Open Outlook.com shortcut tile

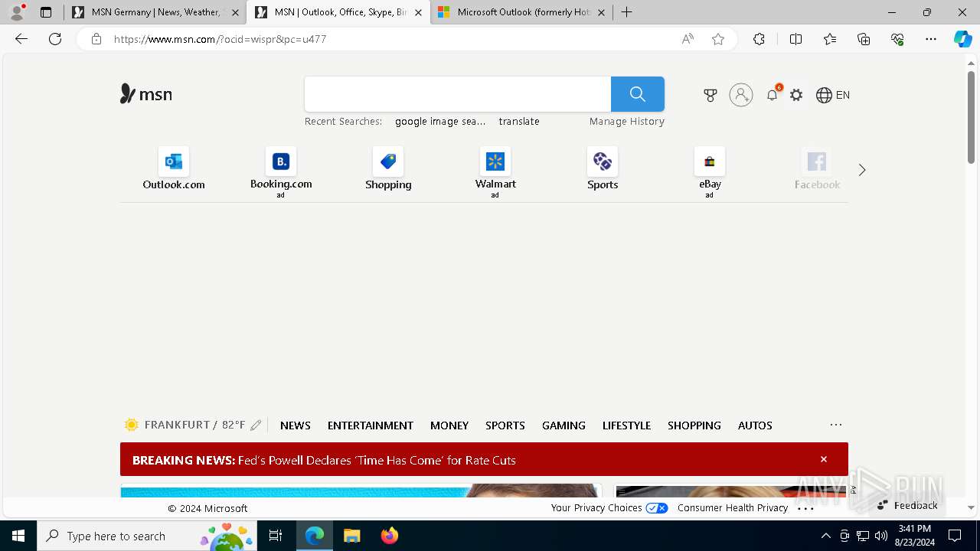click(174, 169)
